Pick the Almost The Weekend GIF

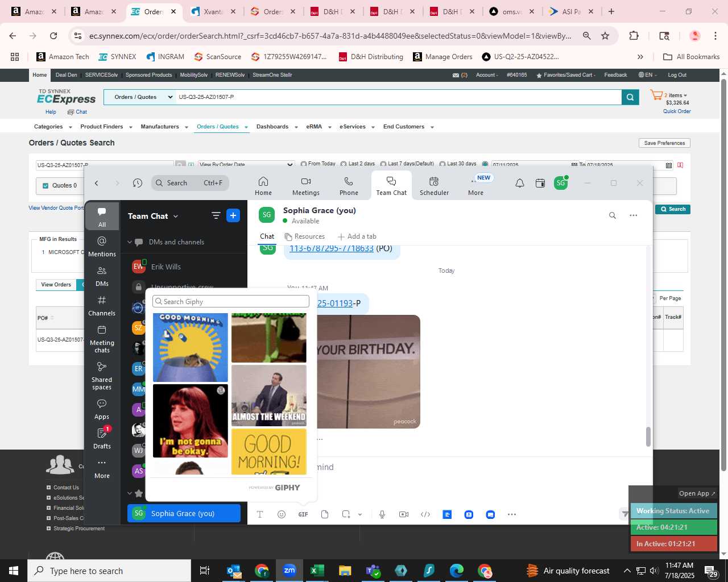269,396
